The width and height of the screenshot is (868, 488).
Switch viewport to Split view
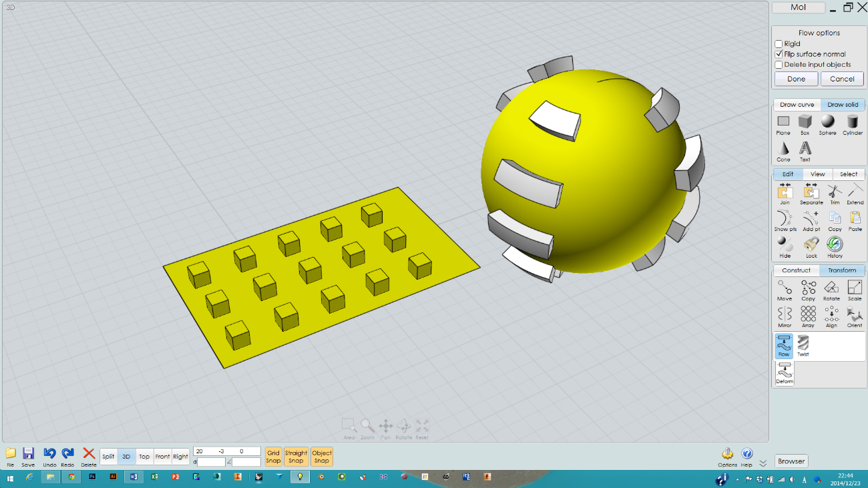(108, 457)
